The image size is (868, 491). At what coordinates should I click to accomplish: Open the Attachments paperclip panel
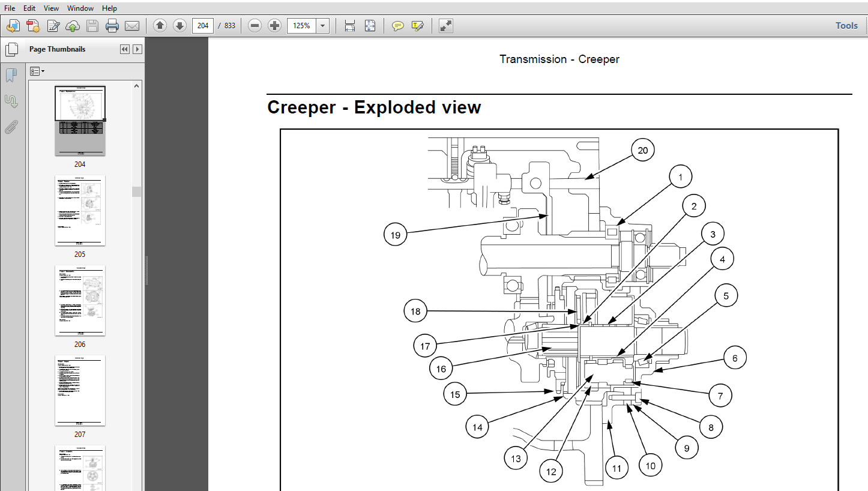coord(11,127)
